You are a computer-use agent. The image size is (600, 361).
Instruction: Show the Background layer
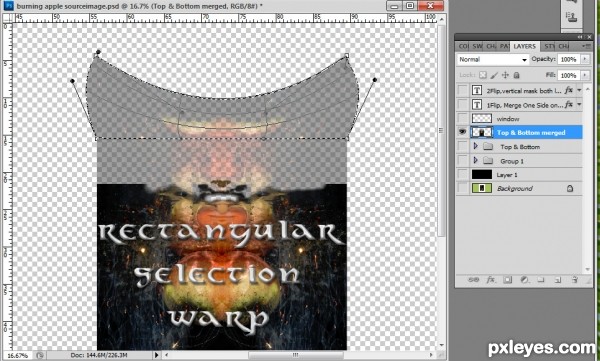pos(462,188)
